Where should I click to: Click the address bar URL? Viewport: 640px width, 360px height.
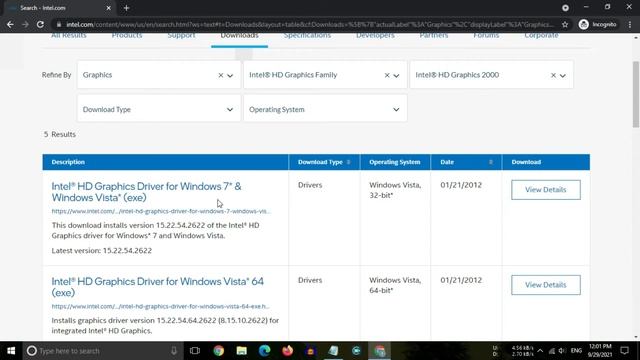(309, 24)
